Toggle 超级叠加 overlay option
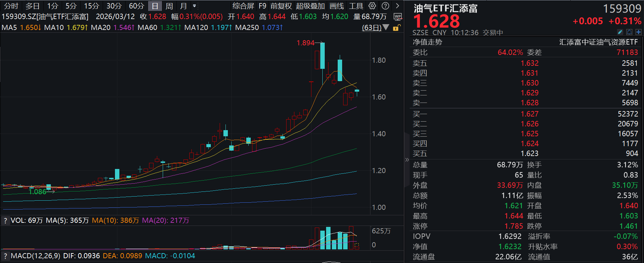Image resolution: width=644 pixels, height=263 pixels. (310, 6)
